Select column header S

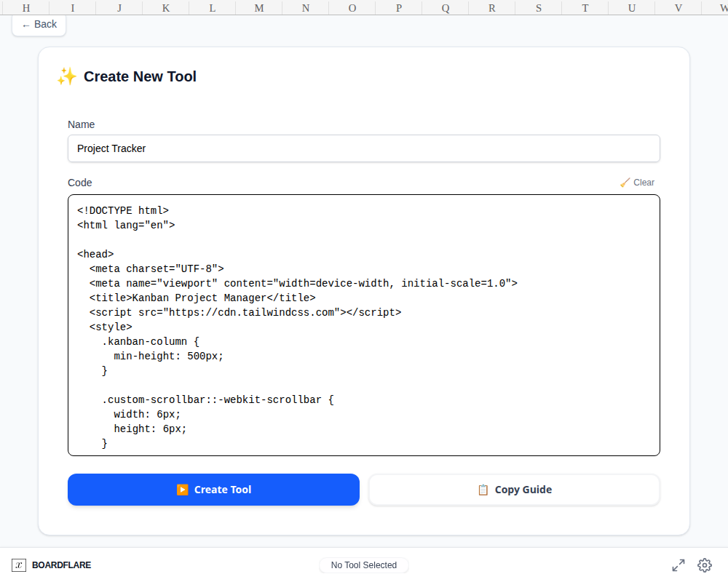(x=539, y=8)
